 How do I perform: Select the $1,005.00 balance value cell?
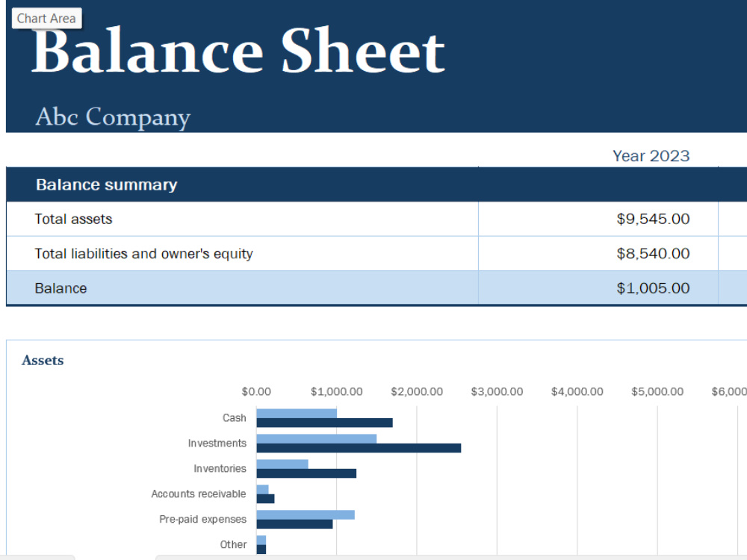[598, 288]
